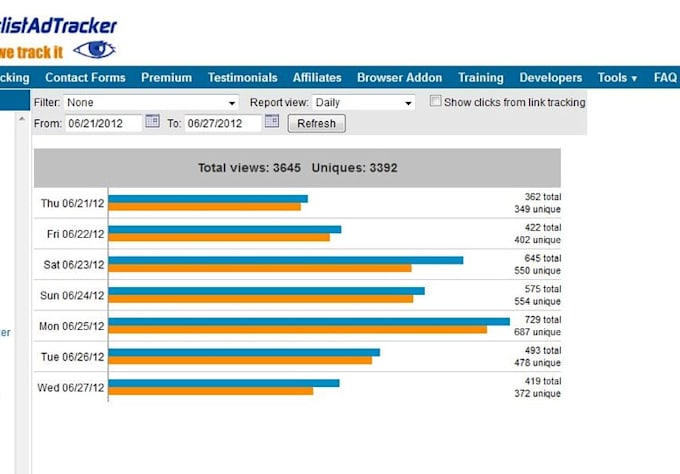Open the Testimonials page
This screenshot has height=474, width=680.
(242, 78)
